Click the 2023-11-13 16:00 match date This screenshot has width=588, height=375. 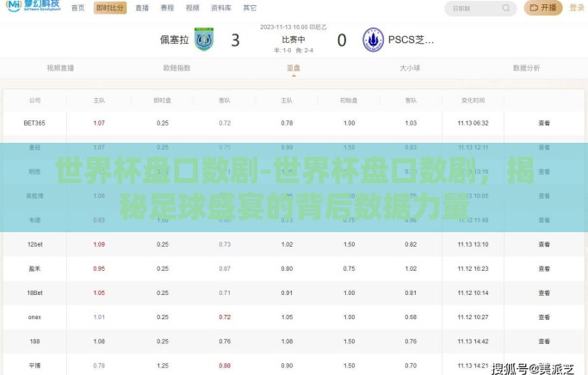(284, 27)
